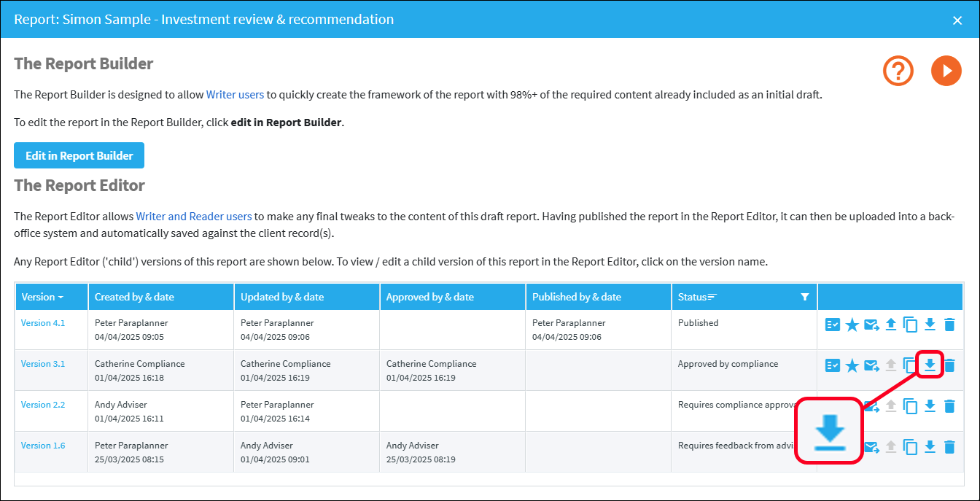
Task: Open checklist icon for Version 4.1
Action: pyautogui.click(x=833, y=325)
